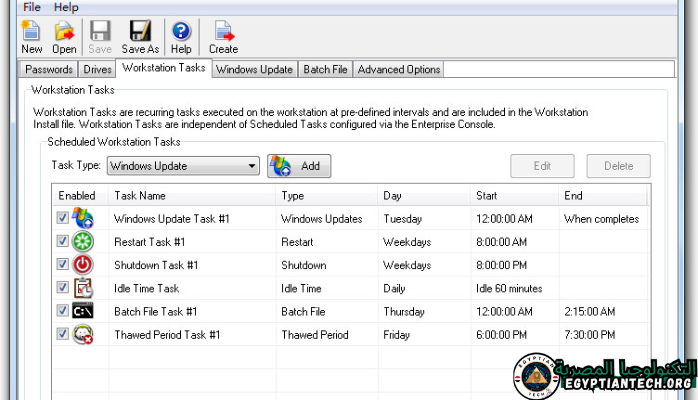The image size is (698, 400).
Task: Switch to the Advanced Options tab
Action: (x=398, y=69)
